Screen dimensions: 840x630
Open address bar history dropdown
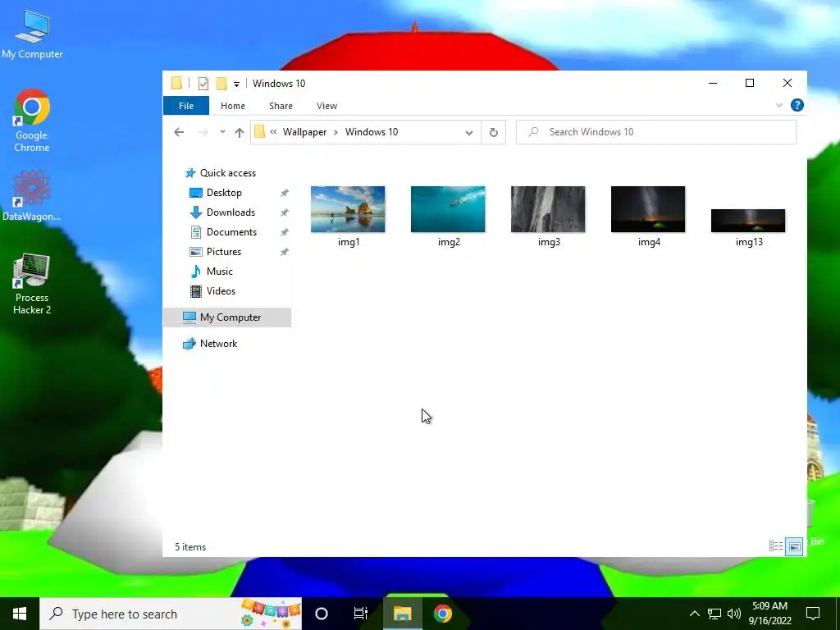coord(468,132)
